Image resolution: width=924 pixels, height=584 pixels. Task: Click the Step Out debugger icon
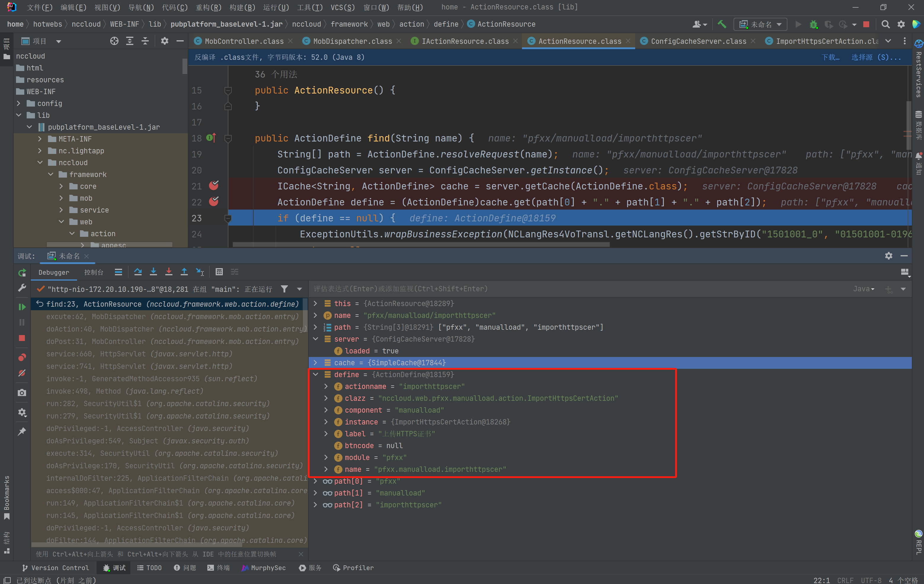(184, 272)
